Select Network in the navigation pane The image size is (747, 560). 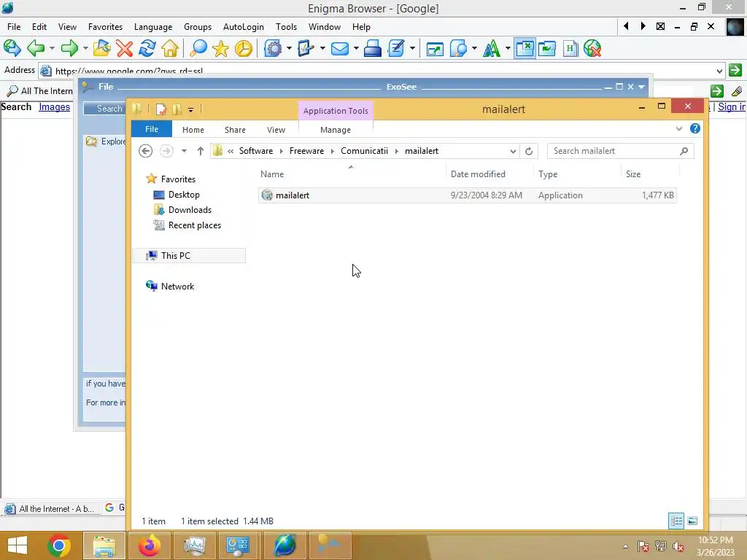tap(177, 286)
